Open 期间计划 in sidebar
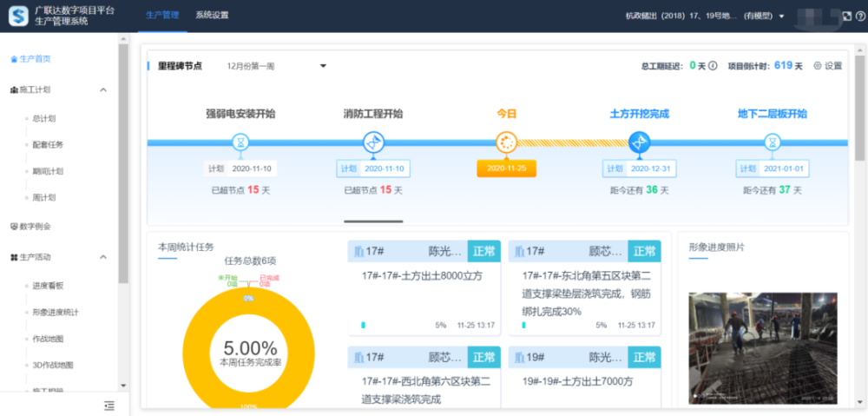Image resolution: width=868 pixels, height=416 pixels. [48, 171]
